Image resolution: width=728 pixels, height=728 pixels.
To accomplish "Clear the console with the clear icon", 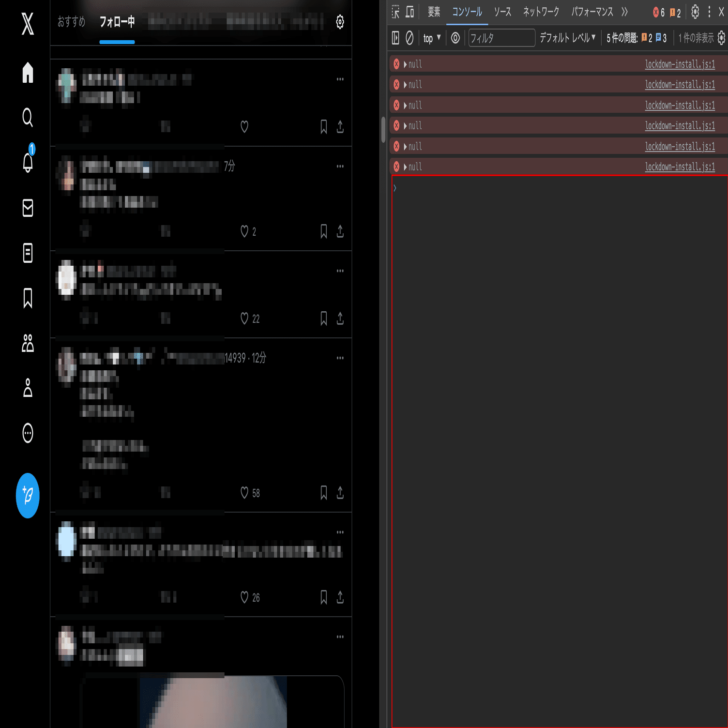I will tap(409, 38).
